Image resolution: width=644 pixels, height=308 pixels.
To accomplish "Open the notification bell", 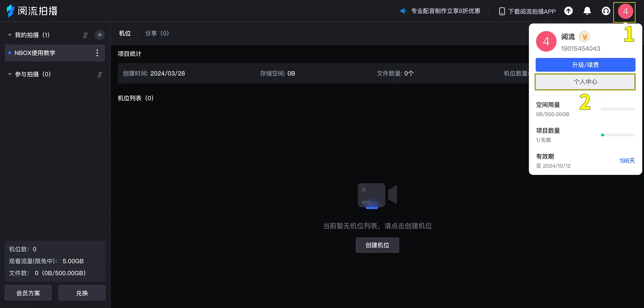I will (587, 11).
